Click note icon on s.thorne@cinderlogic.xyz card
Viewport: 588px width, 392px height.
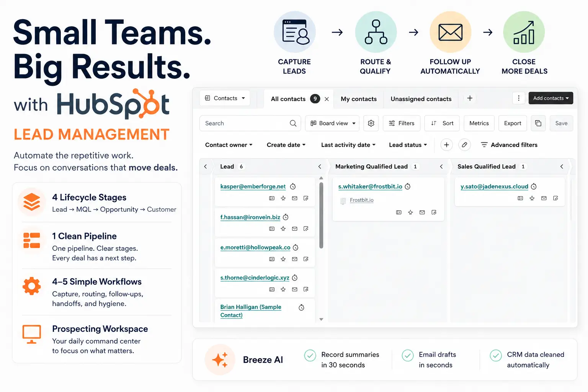[x=306, y=289]
